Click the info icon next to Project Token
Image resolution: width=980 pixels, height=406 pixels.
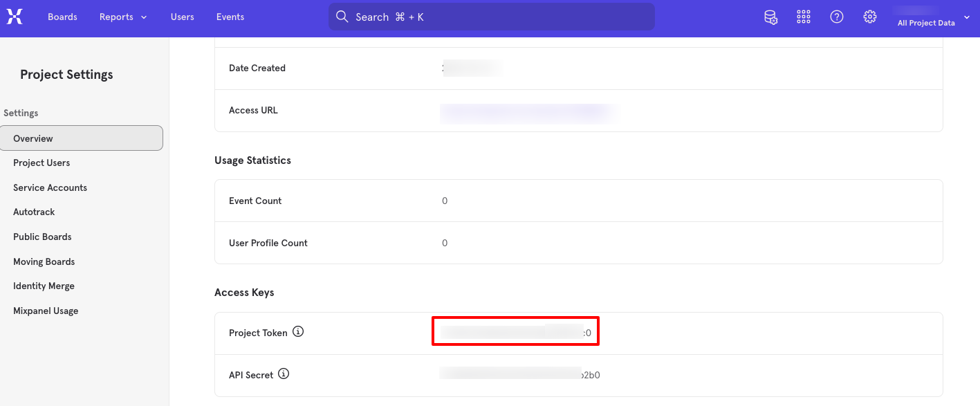(x=298, y=331)
